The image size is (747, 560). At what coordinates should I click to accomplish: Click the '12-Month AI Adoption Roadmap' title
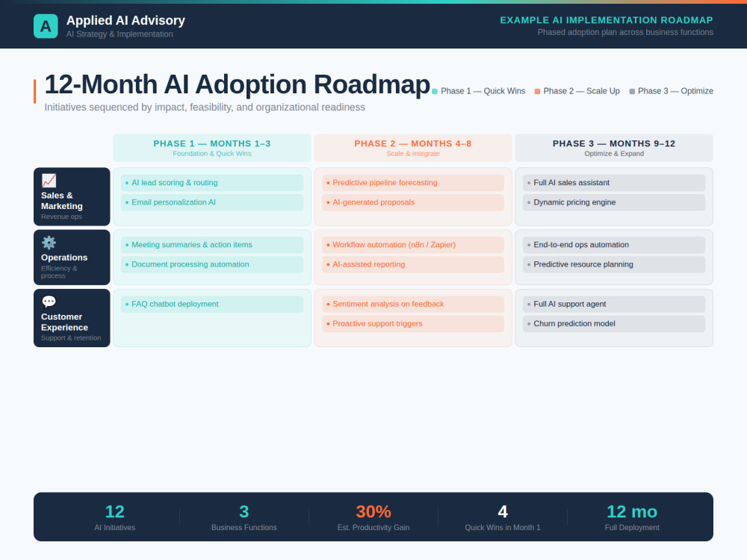click(x=238, y=84)
